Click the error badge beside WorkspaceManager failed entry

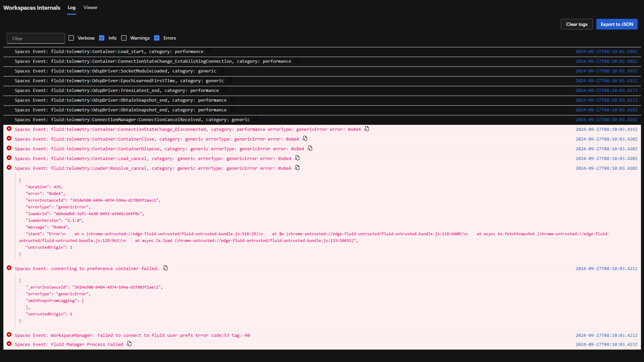9,335
